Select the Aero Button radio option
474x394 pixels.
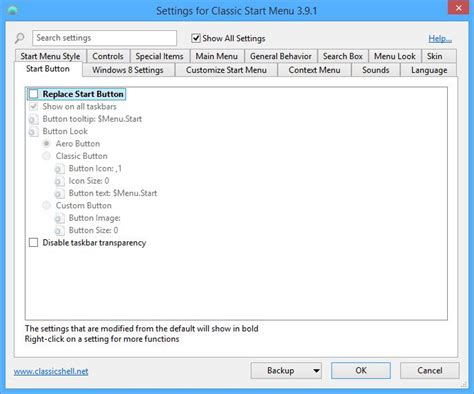[x=46, y=144]
